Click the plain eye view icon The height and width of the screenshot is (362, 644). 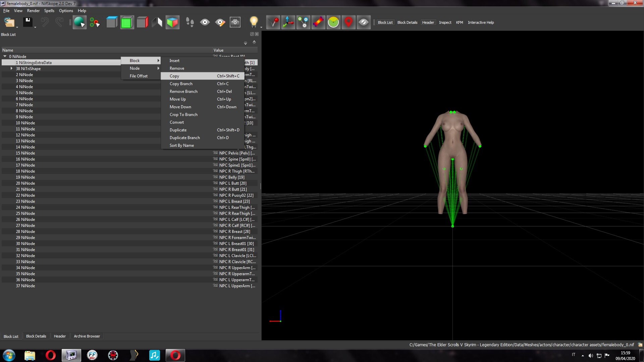[x=205, y=22]
